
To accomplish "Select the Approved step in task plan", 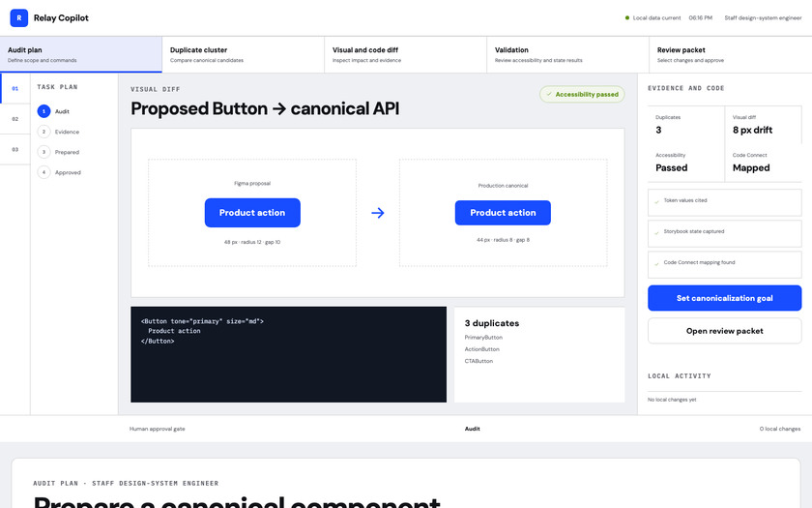I will coord(60,172).
